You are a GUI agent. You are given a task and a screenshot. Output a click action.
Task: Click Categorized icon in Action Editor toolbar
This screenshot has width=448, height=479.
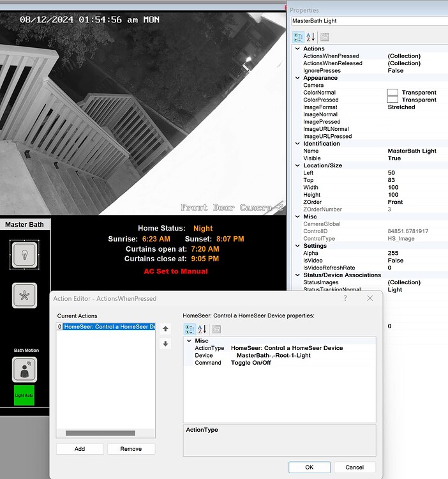coord(190,329)
